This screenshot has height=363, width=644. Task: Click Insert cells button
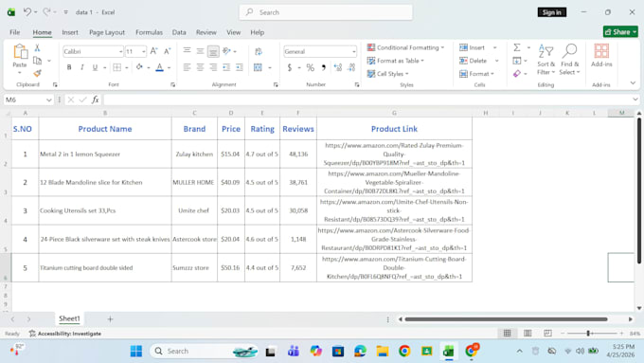[x=473, y=47]
